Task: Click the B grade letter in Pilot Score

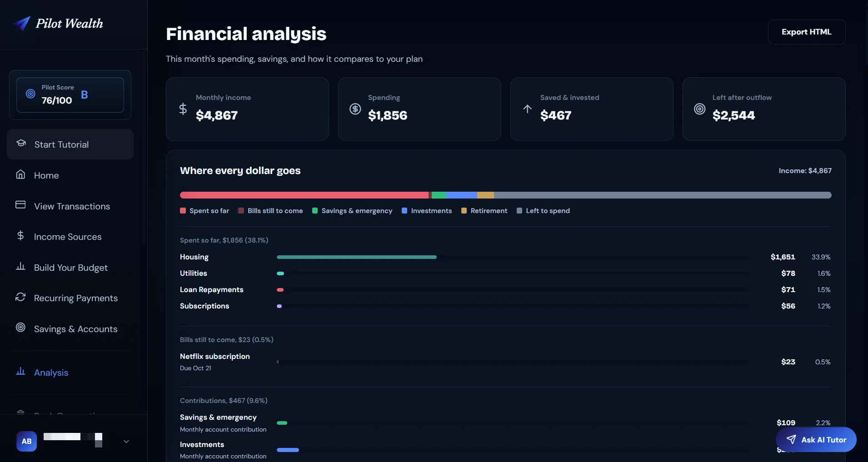Action: [85, 94]
